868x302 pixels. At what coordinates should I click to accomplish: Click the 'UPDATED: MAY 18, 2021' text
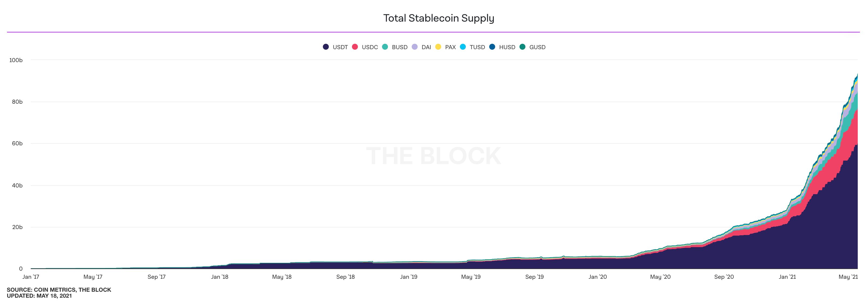tap(39, 296)
